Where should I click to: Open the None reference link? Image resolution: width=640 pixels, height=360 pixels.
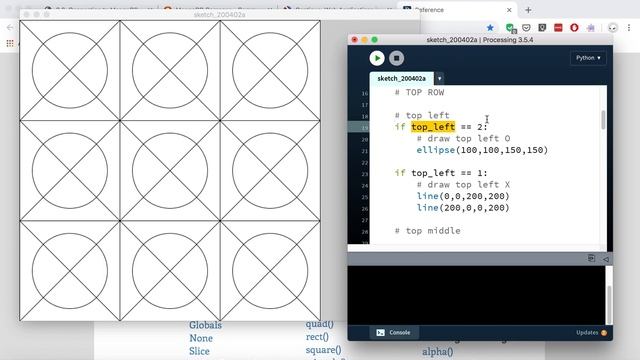[201, 338]
